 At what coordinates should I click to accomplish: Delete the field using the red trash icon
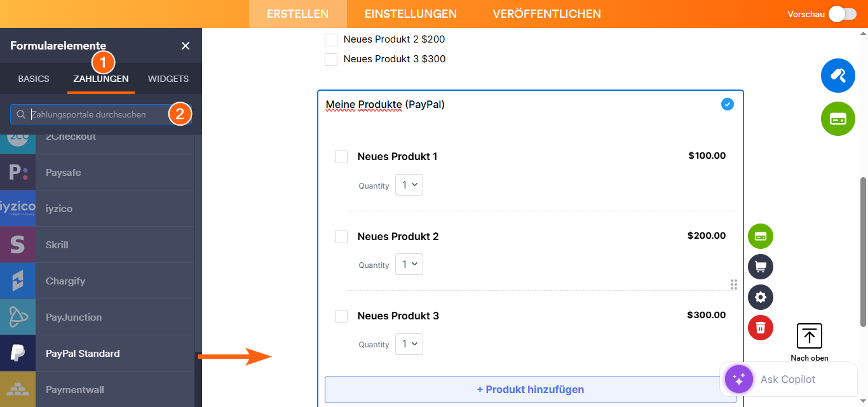(x=760, y=328)
